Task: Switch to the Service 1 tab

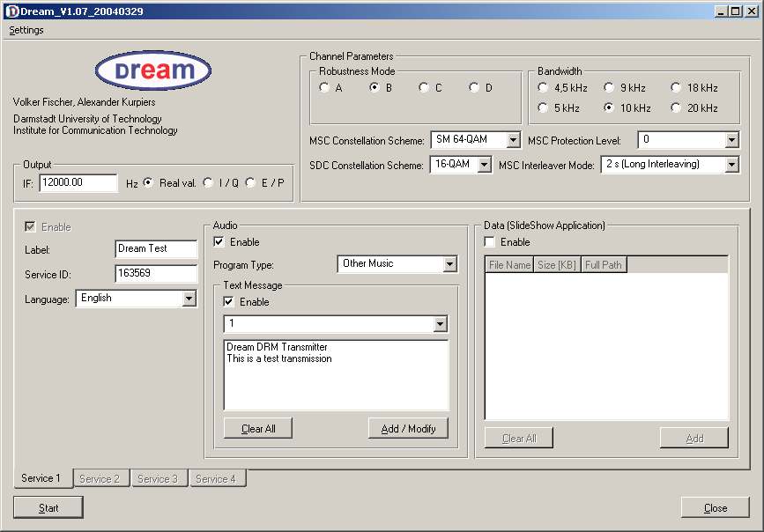Action: [41, 478]
